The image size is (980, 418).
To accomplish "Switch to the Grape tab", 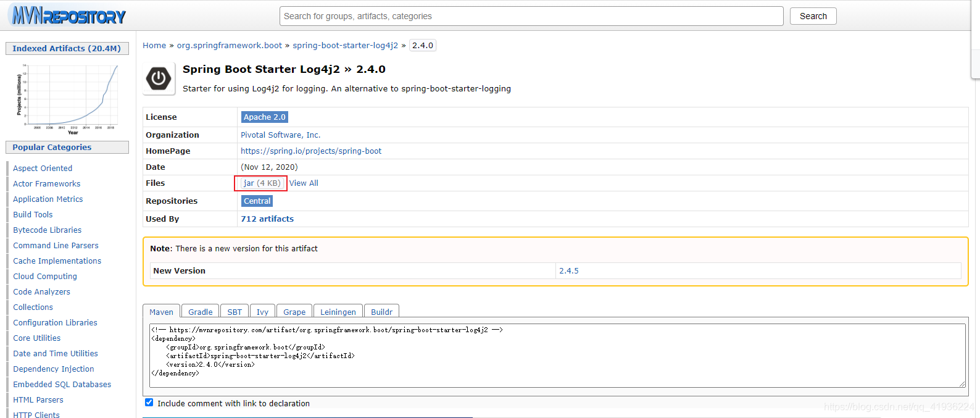I will point(294,312).
